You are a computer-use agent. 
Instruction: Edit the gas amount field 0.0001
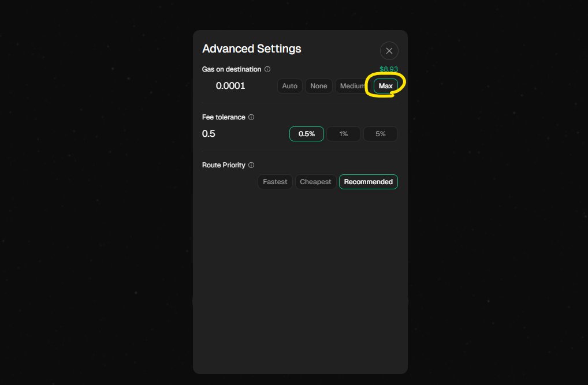230,86
